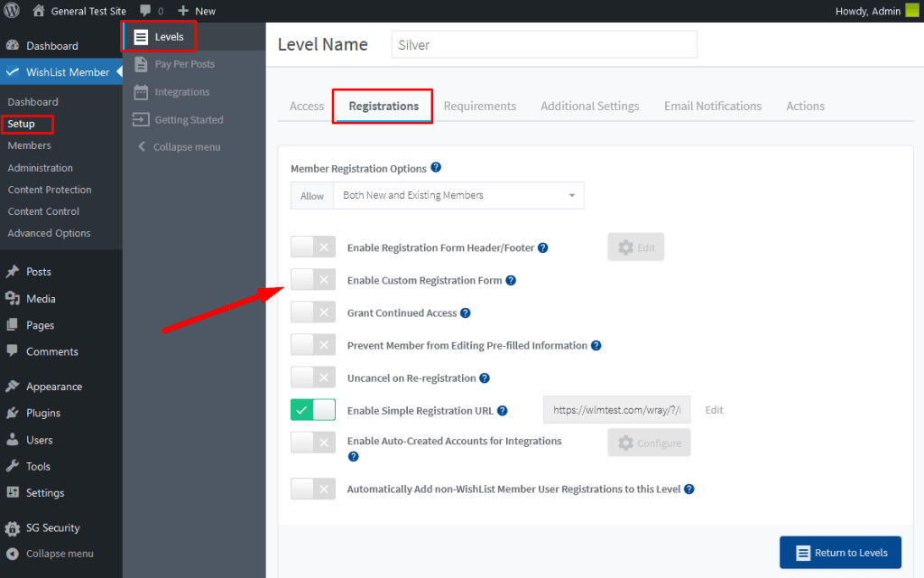924x578 pixels.
Task: Open the Plugins menu in sidebar
Action: pyautogui.click(x=43, y=413)
